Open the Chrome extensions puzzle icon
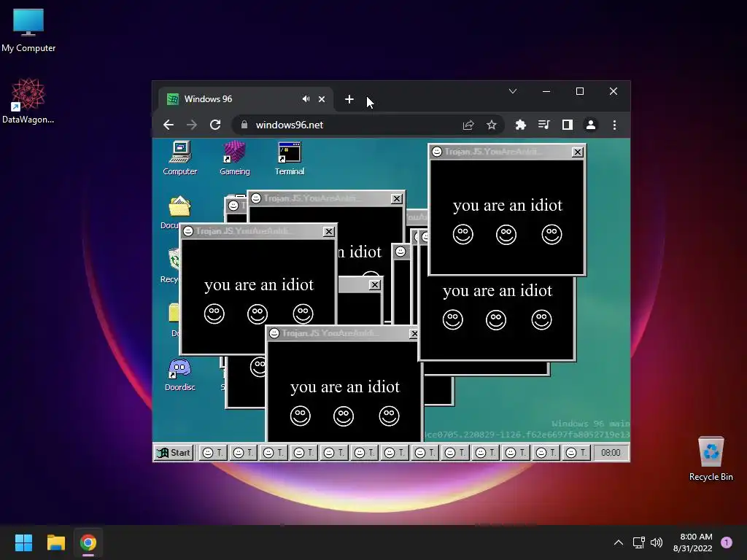This screenshot has width=747, height=560. point(521,125)
